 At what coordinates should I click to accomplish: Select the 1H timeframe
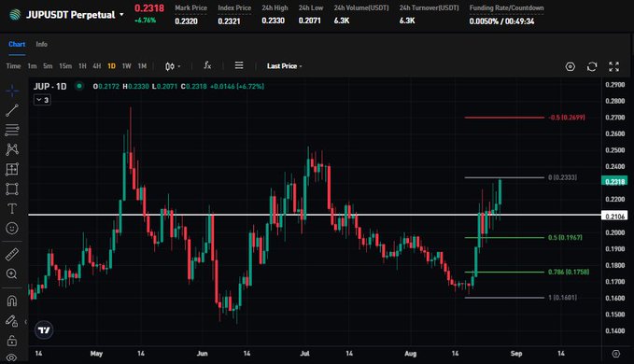click(x=82, y=66)
